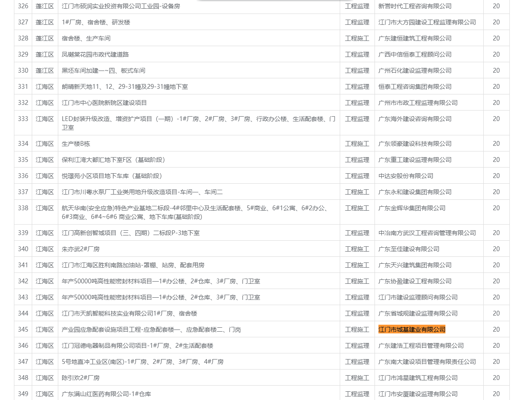Click 江海区 district in row 331

point(45,87)
